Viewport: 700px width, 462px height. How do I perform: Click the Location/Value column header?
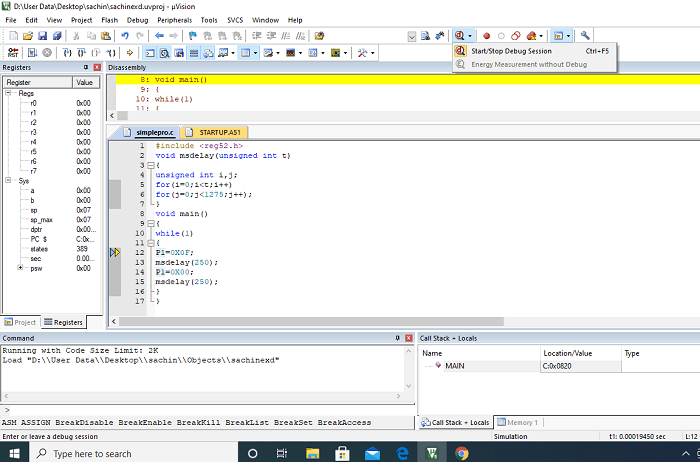tap(580, 353)
